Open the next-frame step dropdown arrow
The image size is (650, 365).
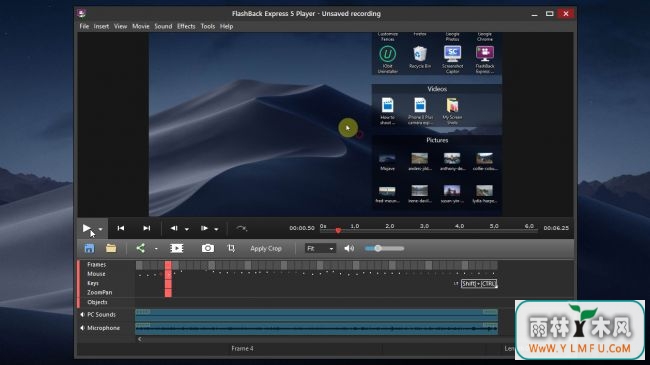point(216,229)
